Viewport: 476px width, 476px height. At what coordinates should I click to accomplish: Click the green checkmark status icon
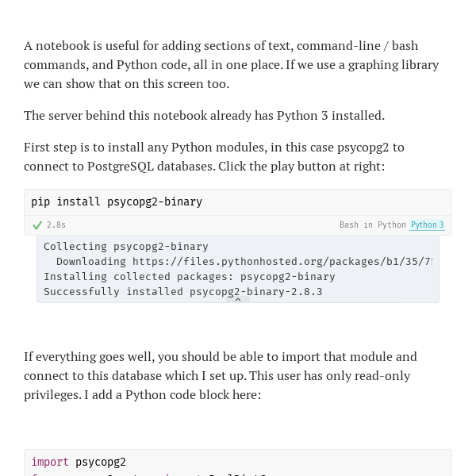pyautogui.click(x=37, y=225)
